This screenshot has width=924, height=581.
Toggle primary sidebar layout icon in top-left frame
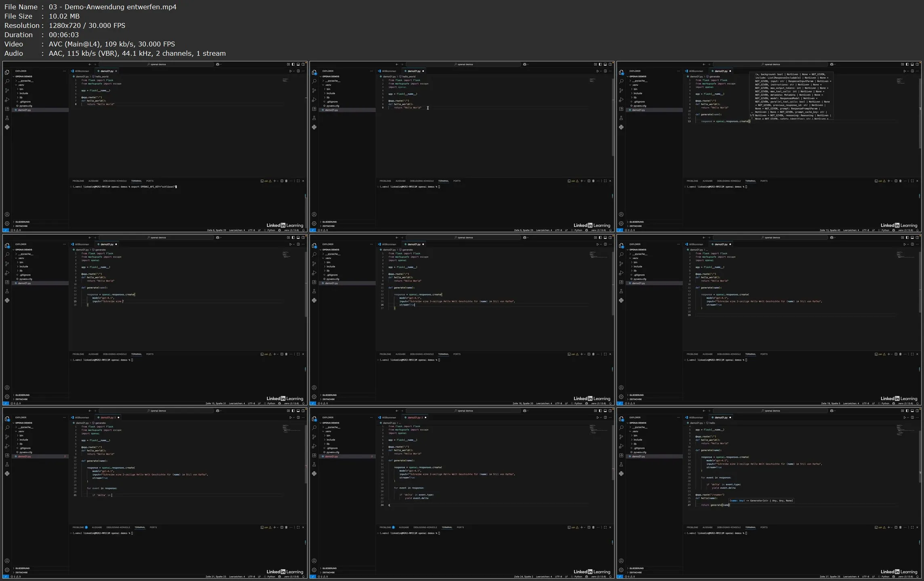click(x=293, y=64)
